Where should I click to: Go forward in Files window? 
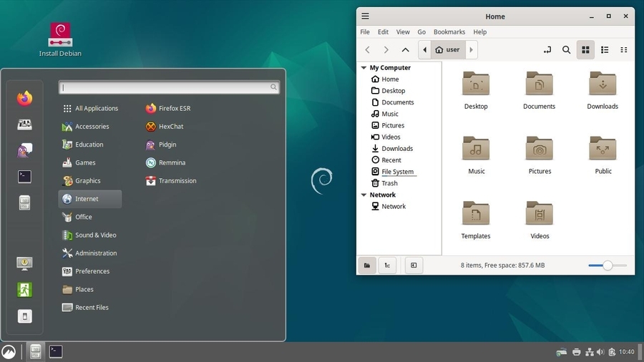tap(386, 49)
